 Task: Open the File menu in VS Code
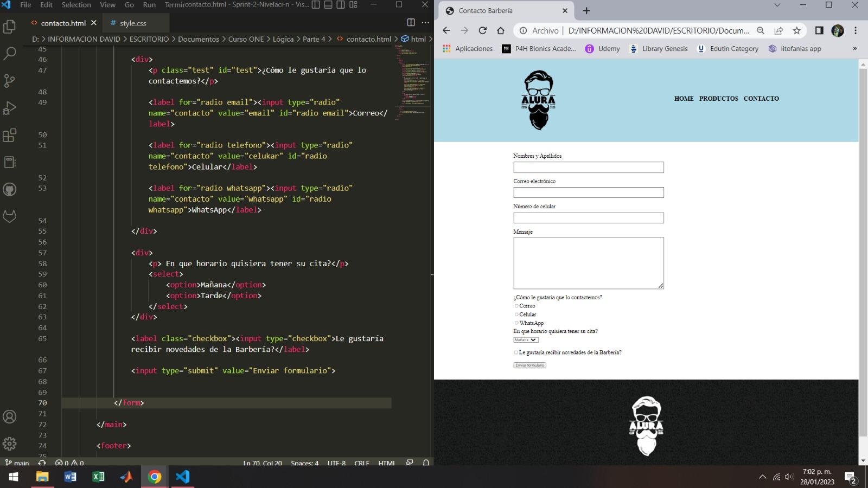[25, 4]
